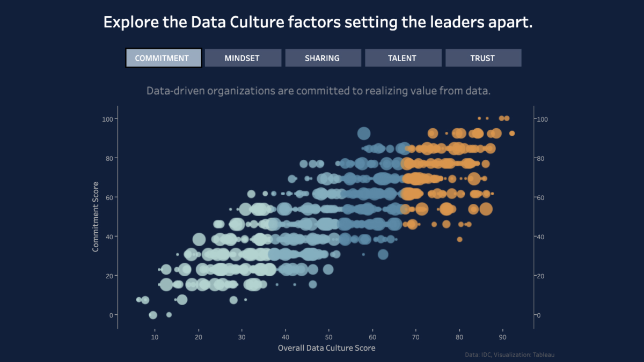Screen dimensions: 644x362
Task: Click the 10 mark on the horizontal axis
Action: coord(155,337)
